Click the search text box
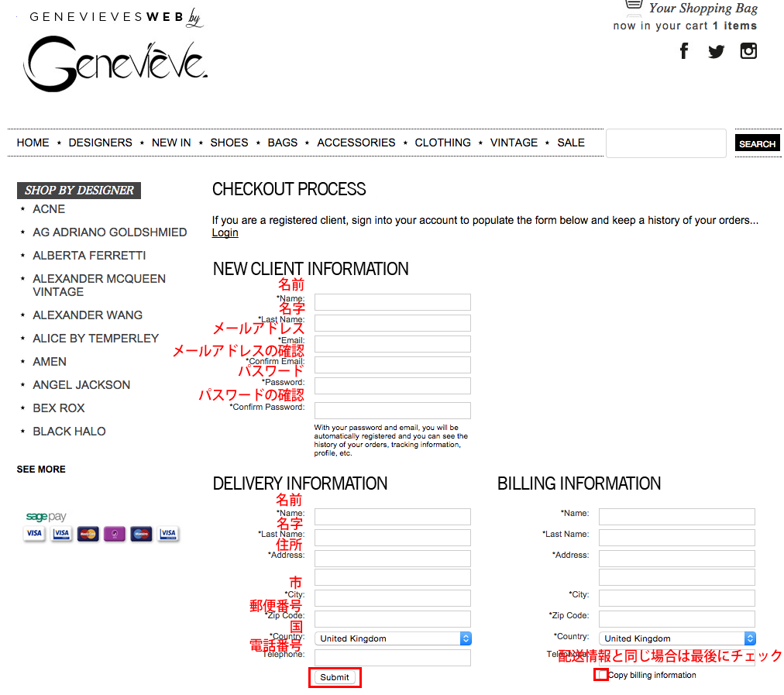The image size is (784, 695). tap(666, 143)
